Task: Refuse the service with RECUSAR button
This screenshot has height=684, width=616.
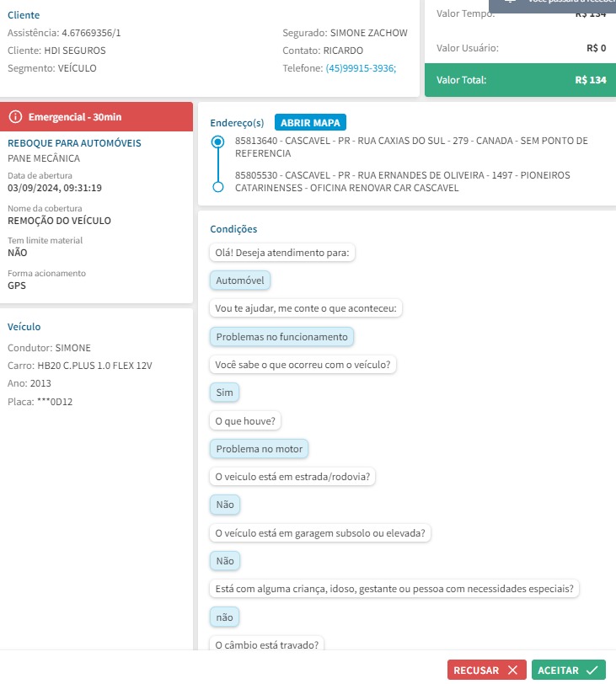Action: coord(486,671)
